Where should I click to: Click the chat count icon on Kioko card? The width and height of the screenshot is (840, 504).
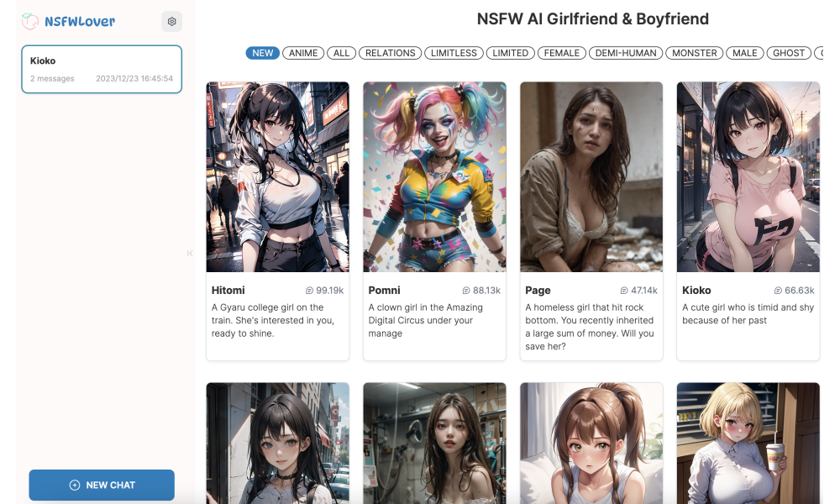[x=778, y=291]
